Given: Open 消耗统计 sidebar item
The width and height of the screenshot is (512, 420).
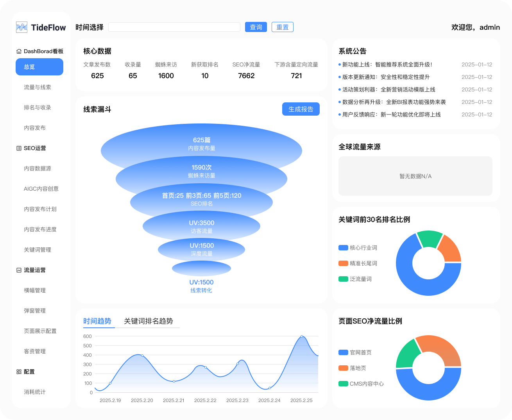Looking at the screenshot, I should pyautogui.click(x=35, y=392).
